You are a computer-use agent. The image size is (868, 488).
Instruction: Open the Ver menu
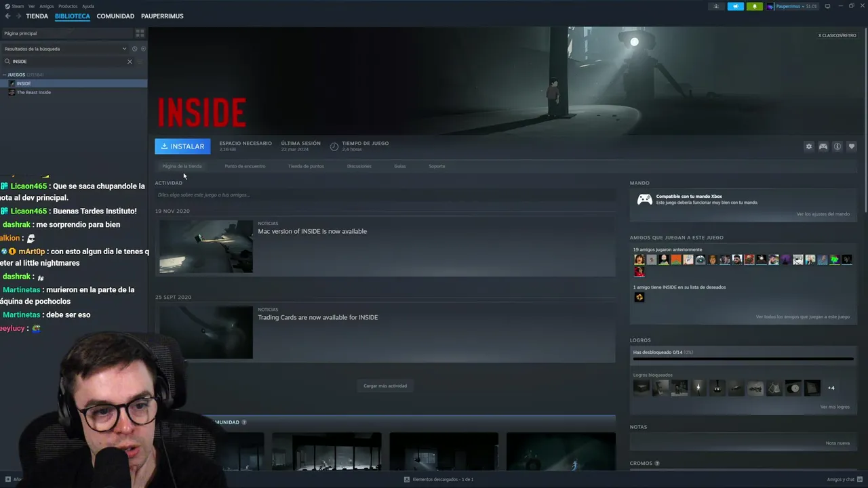point(31,6)
